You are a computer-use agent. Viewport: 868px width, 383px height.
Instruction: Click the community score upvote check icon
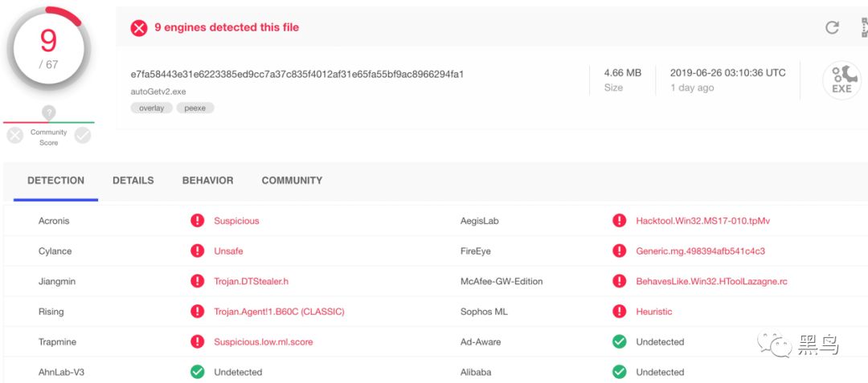(83, 136)
